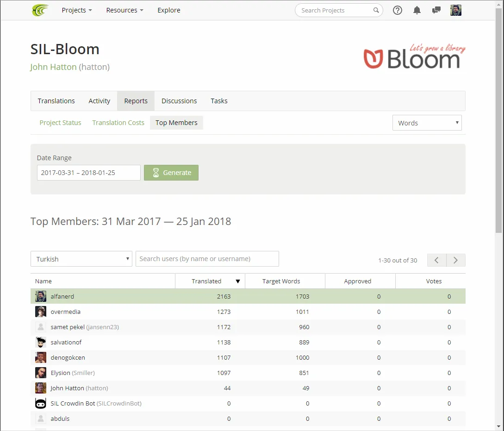The height and width of the screenshot is (431, 504).
Task: Click the search magnifier icon
Action: 376,10
